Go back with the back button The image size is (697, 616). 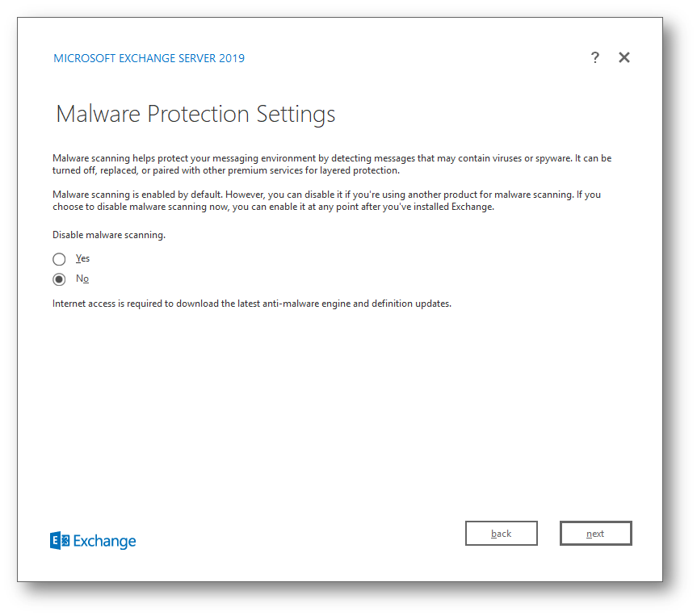point(502,534)
